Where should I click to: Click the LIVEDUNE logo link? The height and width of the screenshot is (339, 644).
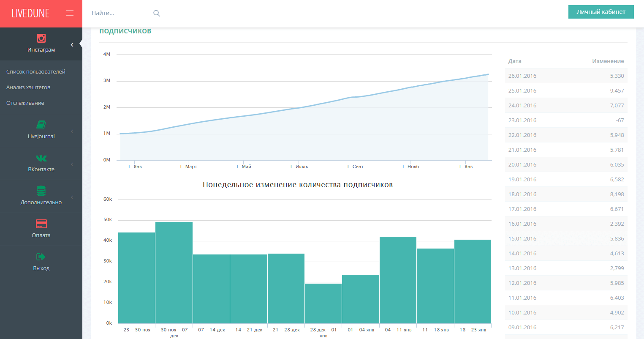(x=30, y=14)
